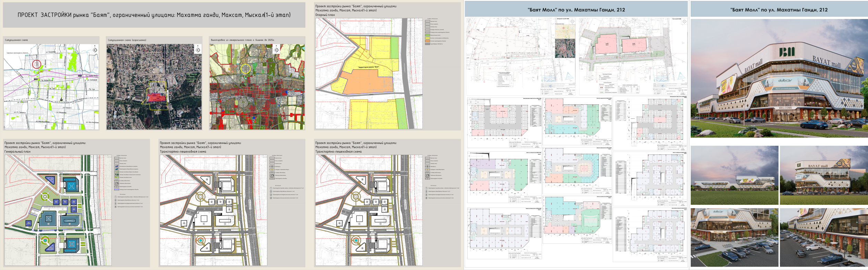Image resolution: width=868 pixels, height=270 pixels.
Task: Open the bottom-right parking lot rendering thumbnail
Action: (823, 237)
